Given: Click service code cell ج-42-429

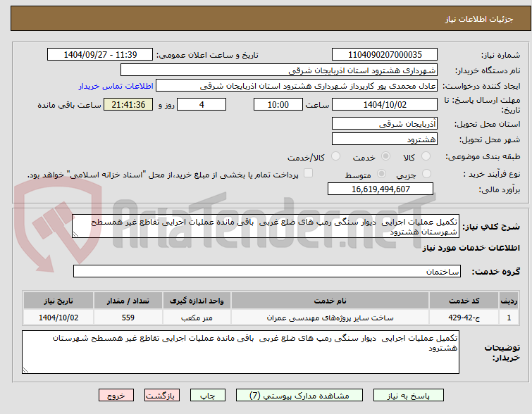Looking at the screenshot, I should (464, 318).
